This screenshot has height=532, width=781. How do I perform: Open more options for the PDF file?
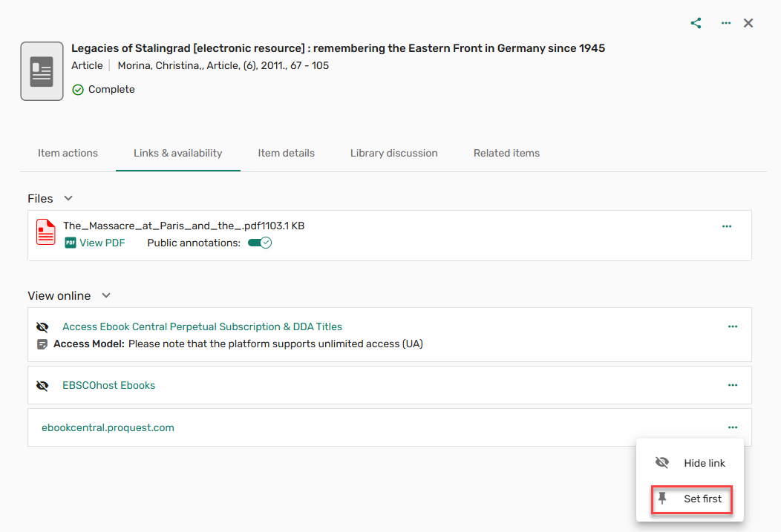727,226
